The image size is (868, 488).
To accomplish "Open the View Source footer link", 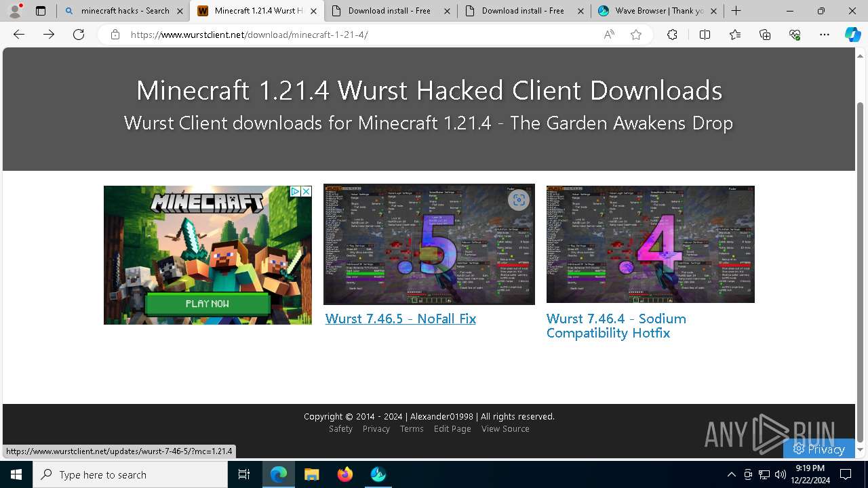I will pyautogui.click(x=505, y=429).
